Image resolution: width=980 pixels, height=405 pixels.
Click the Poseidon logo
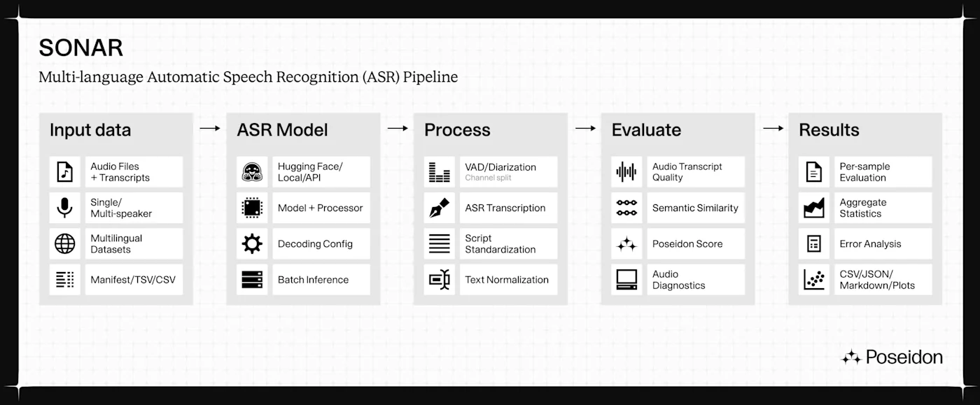click(892, 357)
